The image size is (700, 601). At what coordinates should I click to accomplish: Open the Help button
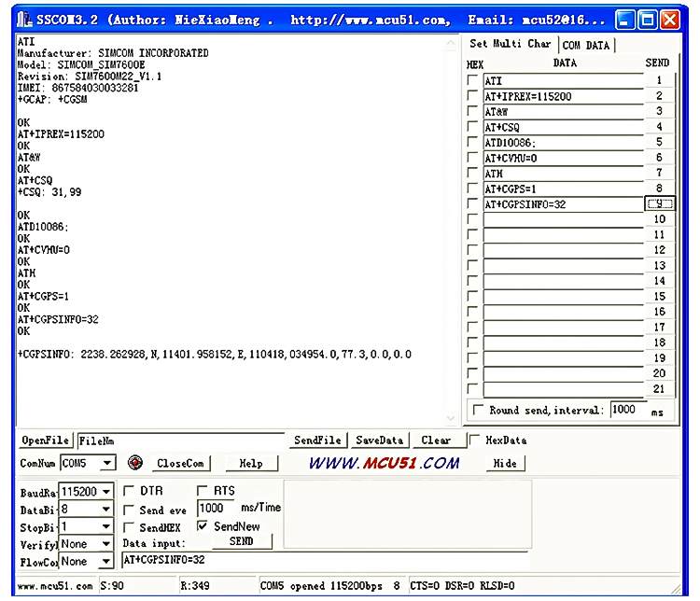coord(251,463)
